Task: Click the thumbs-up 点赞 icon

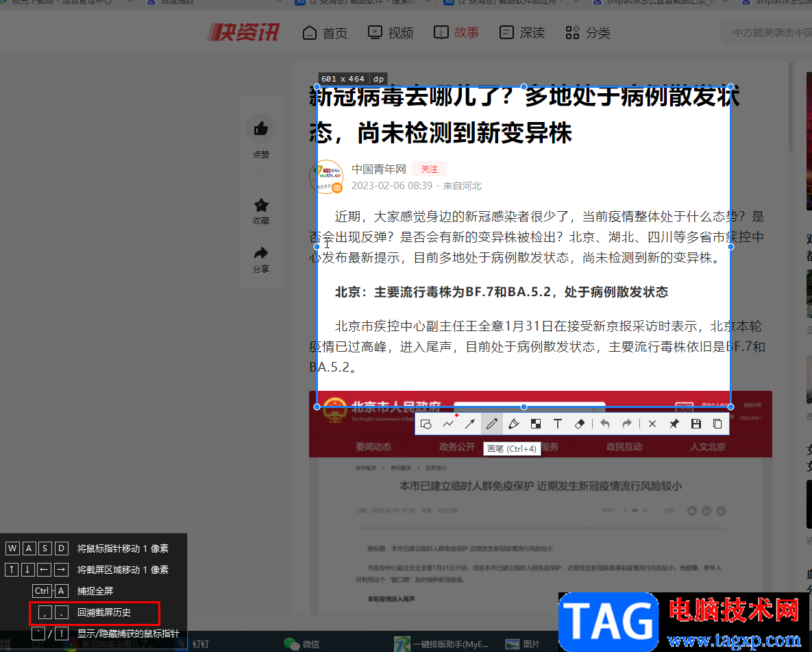Action: point(261,128)
